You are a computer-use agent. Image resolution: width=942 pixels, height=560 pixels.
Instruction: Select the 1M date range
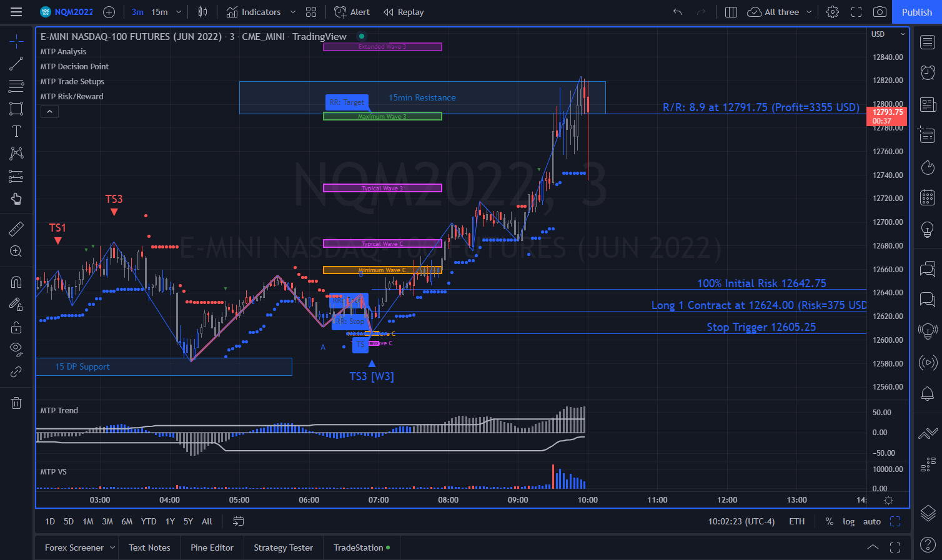pyautogui.click(x=88, y=521)
